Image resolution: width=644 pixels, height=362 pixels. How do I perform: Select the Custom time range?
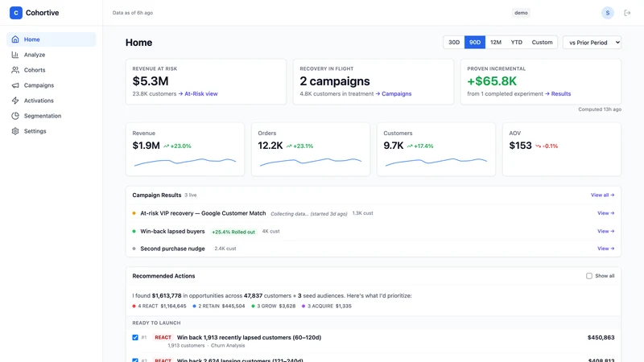point(542,43)
